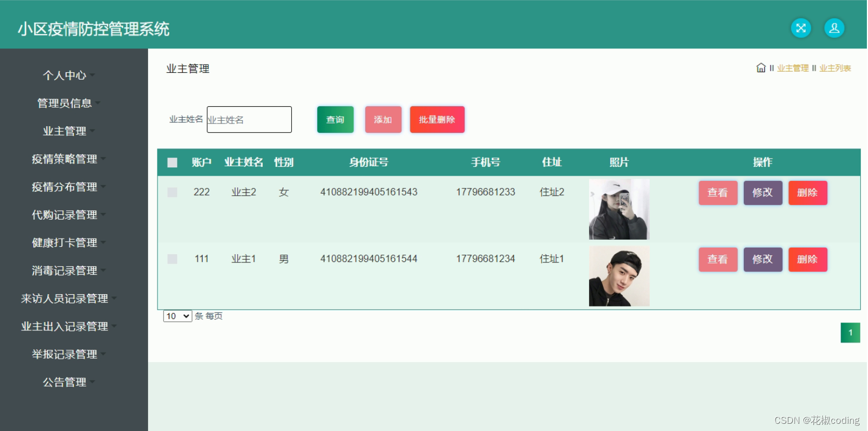Expand the 个人中心 sidebar menu

68,75
